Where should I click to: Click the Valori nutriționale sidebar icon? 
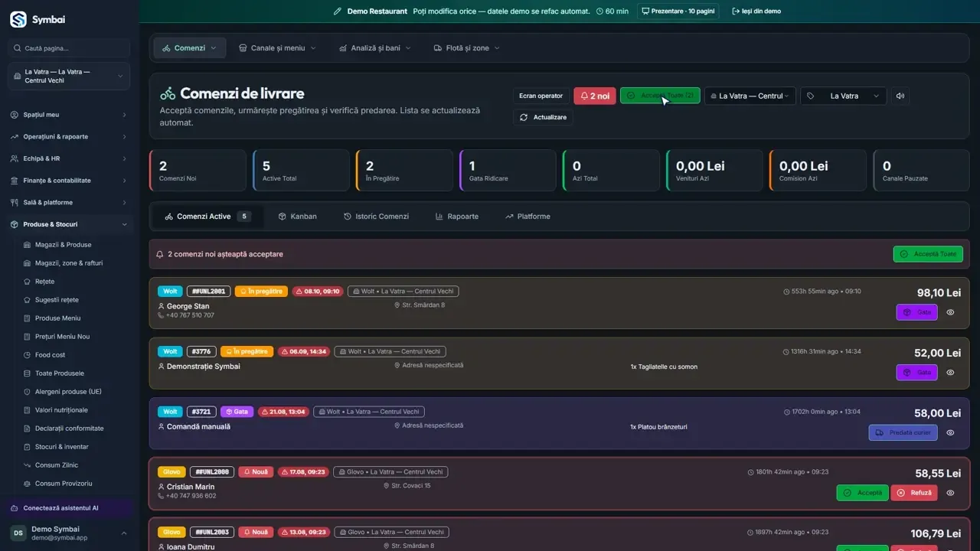coord(28,410)
